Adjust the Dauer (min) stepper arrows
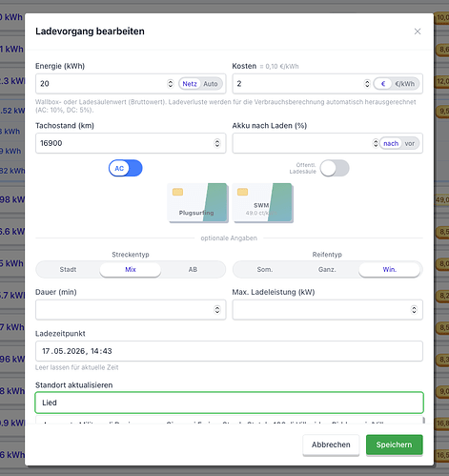 click(217, 310)
